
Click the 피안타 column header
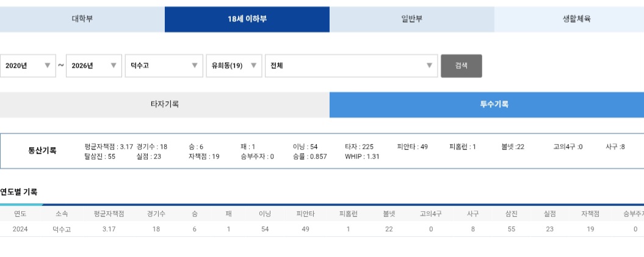coord(305,214)
